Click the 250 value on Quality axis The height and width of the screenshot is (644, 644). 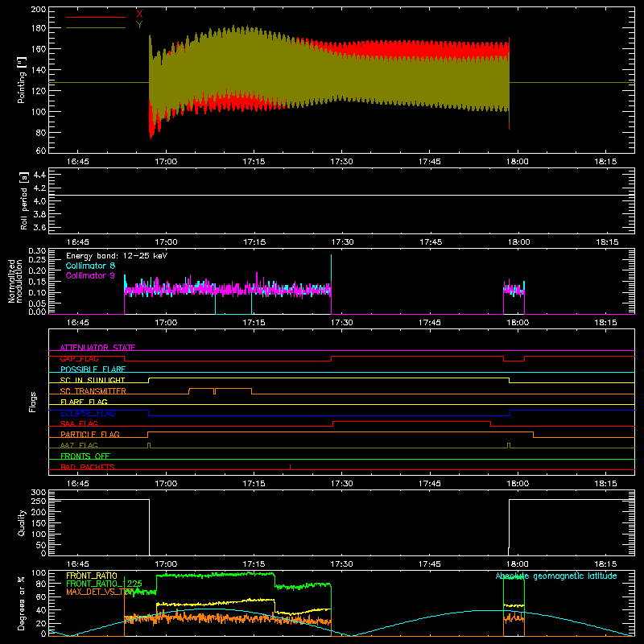click(x=38, y=502)
